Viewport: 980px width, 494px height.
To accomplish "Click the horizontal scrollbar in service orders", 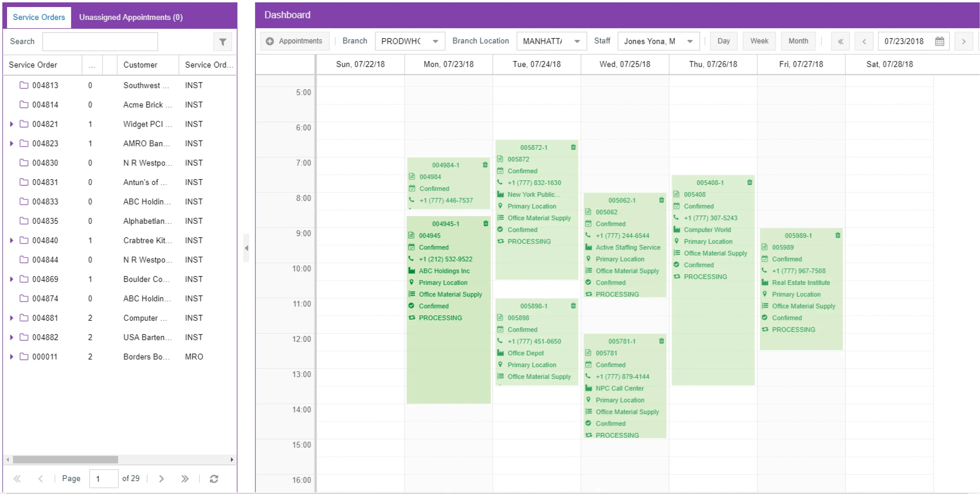I will (x=65, y=459).
